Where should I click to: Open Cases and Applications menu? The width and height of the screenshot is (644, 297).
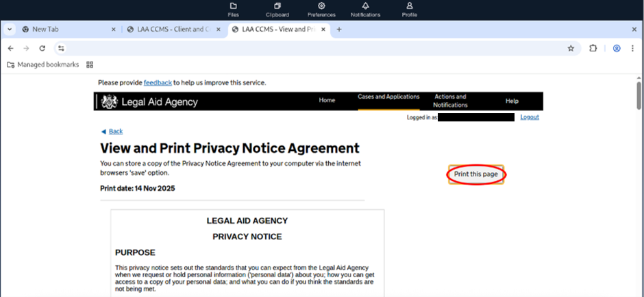[x=388, y=97]
